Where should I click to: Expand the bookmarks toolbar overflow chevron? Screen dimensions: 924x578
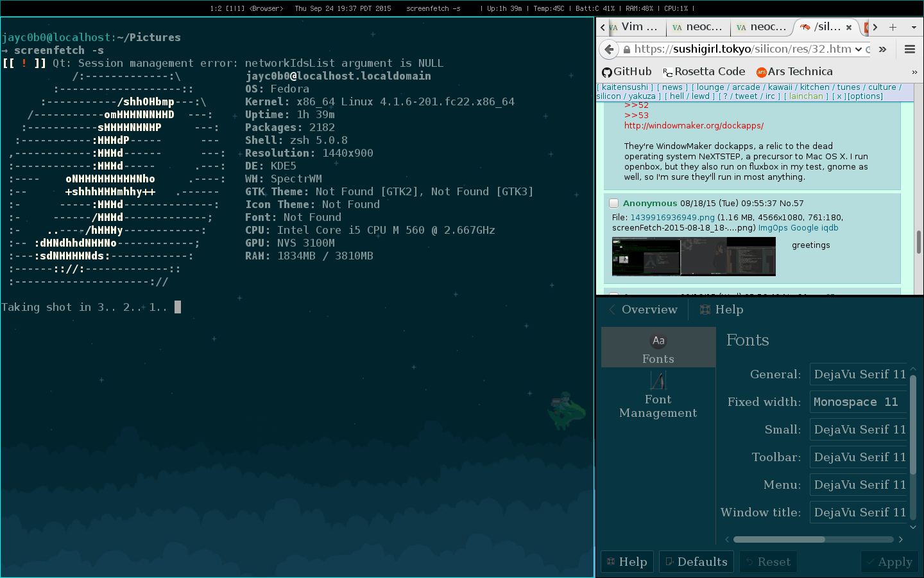coord(914,72)
